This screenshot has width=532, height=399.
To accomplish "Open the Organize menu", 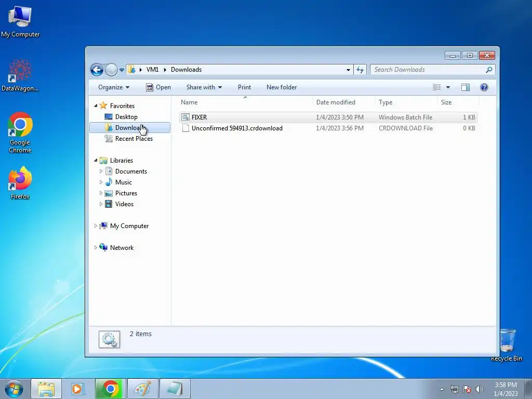I will pyautogui.click(x=114, y=87).
